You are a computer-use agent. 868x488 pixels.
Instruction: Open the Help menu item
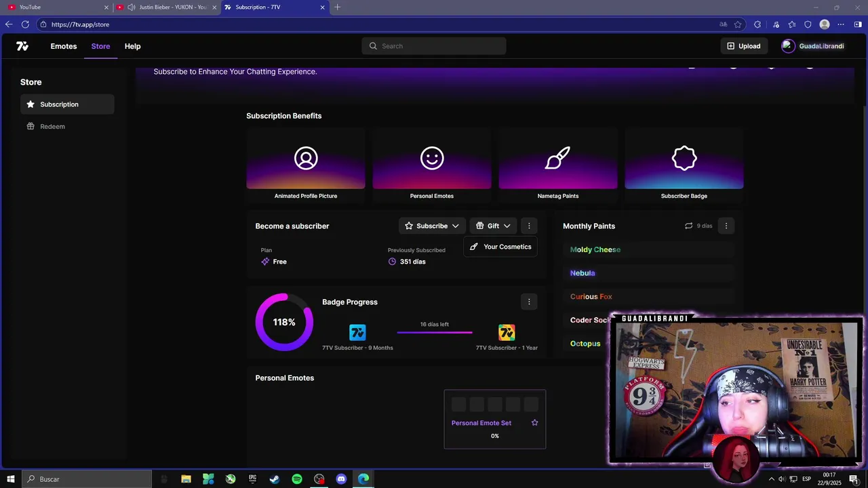(x=132, y=46)
